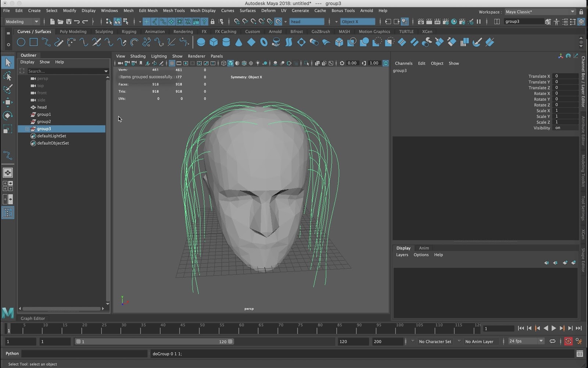
Task: Open the Workspace Maya Classic dropdown
Action: click(539, 12)
